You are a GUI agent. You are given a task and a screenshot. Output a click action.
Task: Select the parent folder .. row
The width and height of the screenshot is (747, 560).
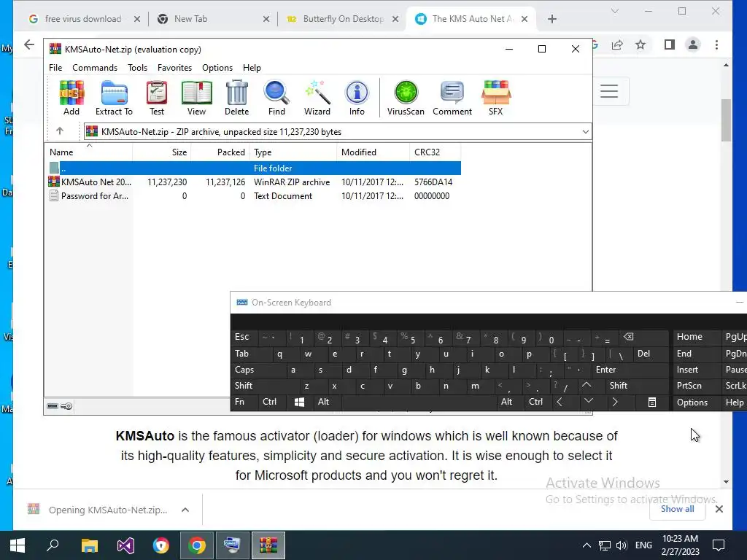[x=253, y=168]
